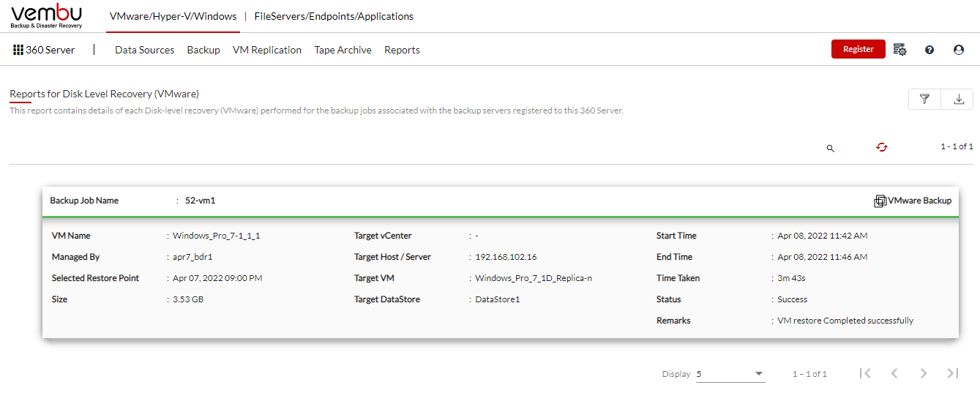
Task: Open the filter icon for the report
Action: (924, 99)
